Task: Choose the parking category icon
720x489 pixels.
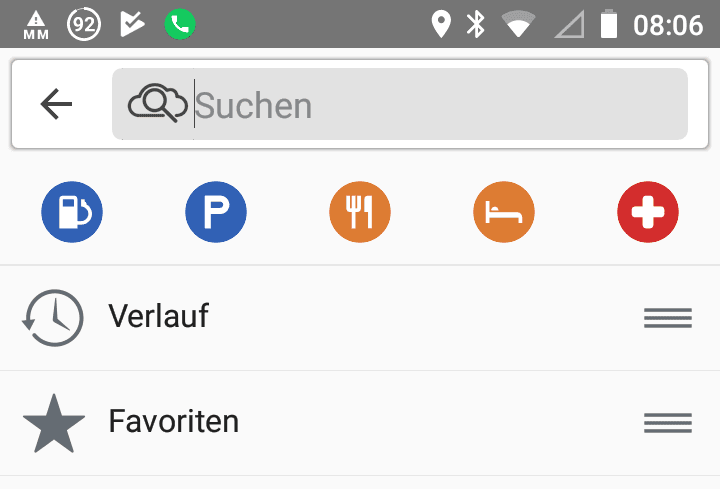Action: 216,212
